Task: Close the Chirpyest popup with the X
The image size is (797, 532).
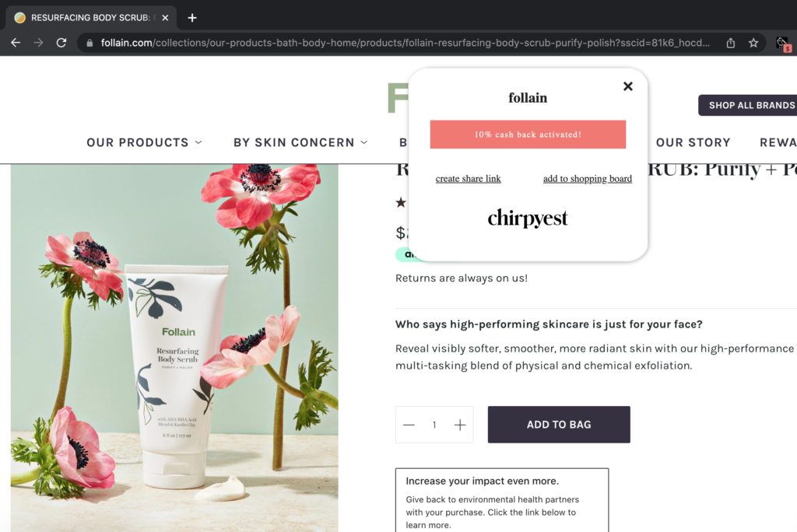Action: point(628,86)
